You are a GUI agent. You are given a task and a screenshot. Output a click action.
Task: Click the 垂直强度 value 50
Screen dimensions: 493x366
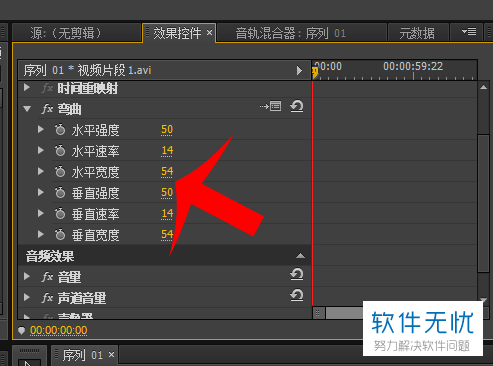(x=167, y=192)
